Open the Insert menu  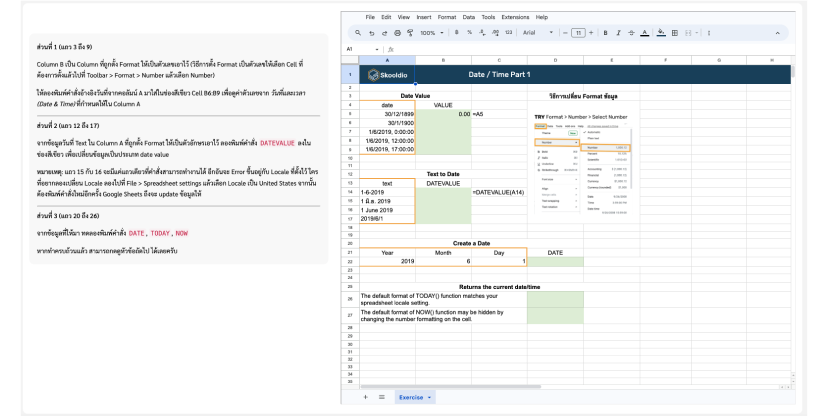(424, 17)
